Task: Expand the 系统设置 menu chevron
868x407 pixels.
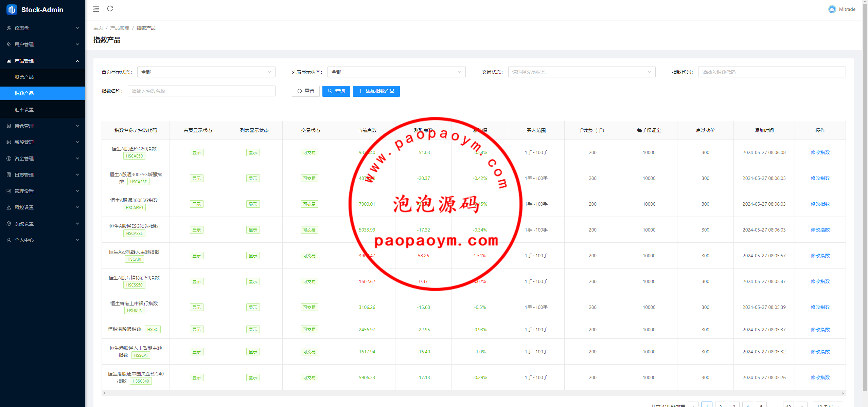Action: (77, 224)
